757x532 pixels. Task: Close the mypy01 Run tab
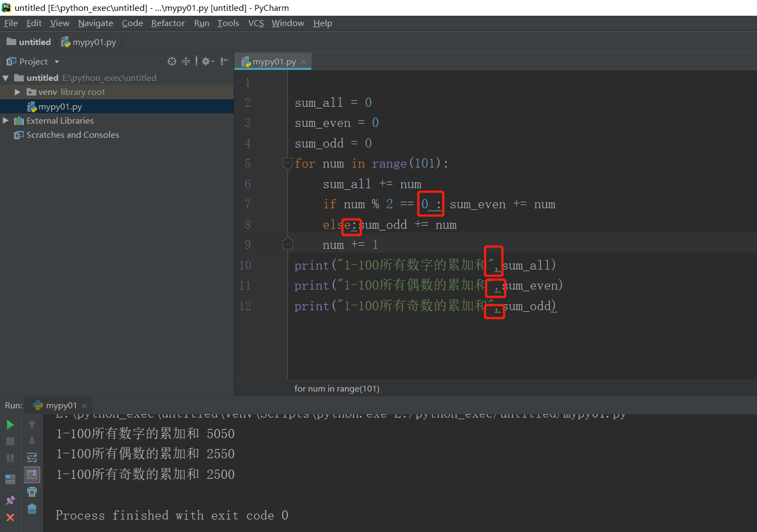[x=84, y=406]
